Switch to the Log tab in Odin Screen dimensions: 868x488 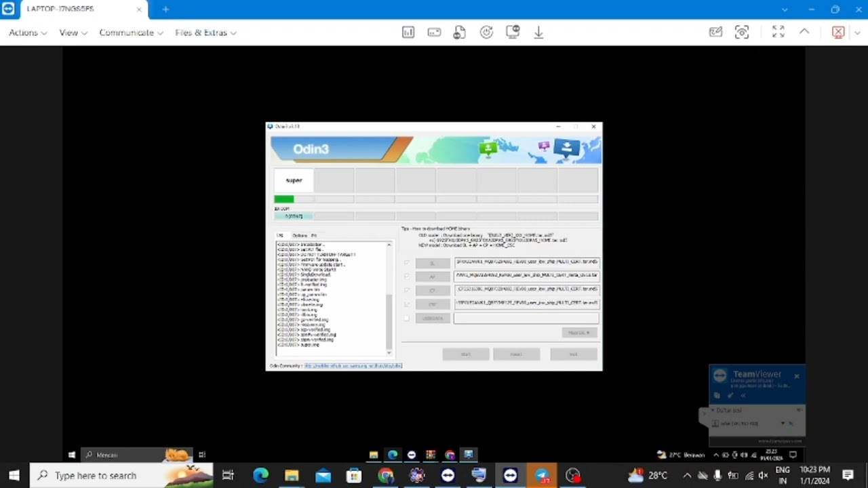click(280, 235)
